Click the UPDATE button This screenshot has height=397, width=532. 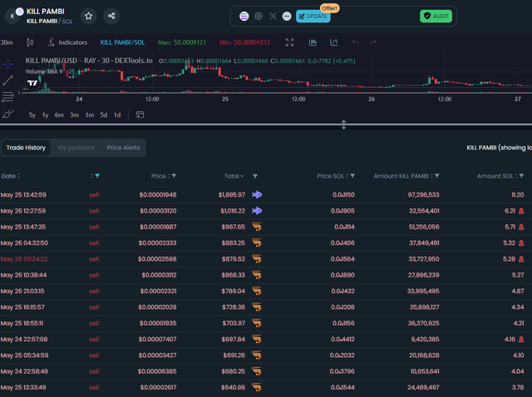pos(313,16)
